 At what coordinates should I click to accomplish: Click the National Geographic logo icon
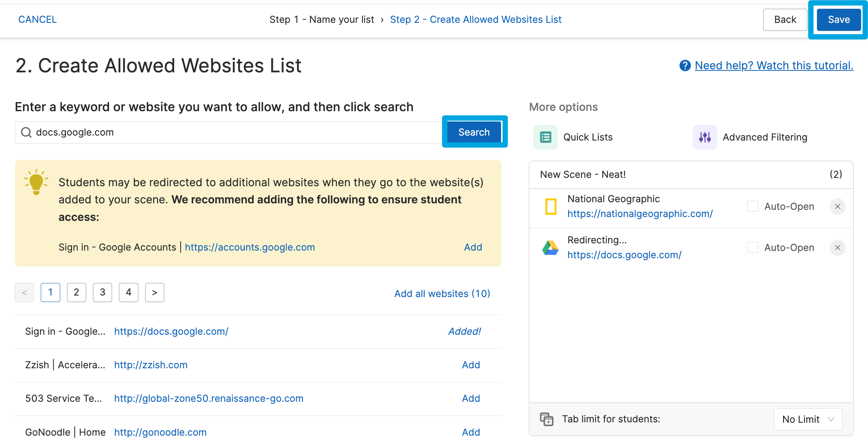550,206
